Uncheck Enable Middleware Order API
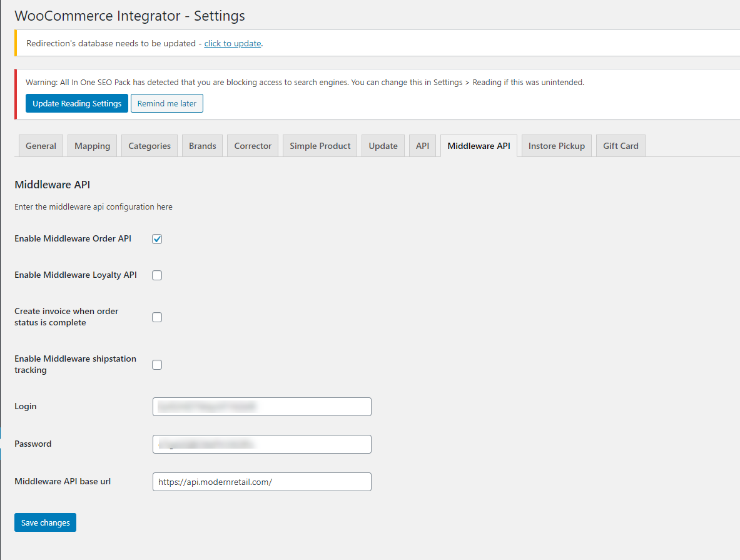This screenshot has width=740, height=560. coord(157,239)
